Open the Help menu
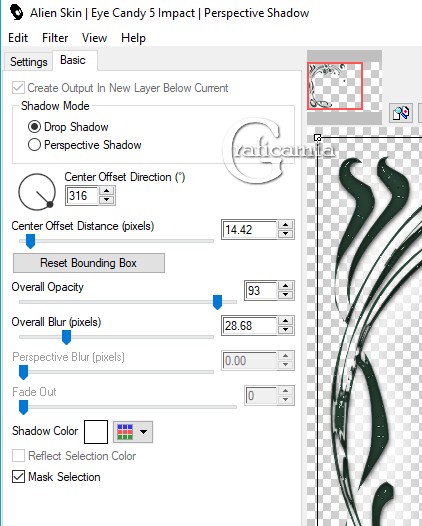The width and height of the screenshot is (422, 526). point(134,38)
